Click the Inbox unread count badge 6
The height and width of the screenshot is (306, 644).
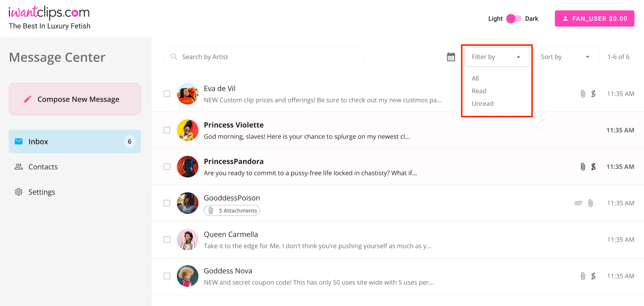[129, 141]
